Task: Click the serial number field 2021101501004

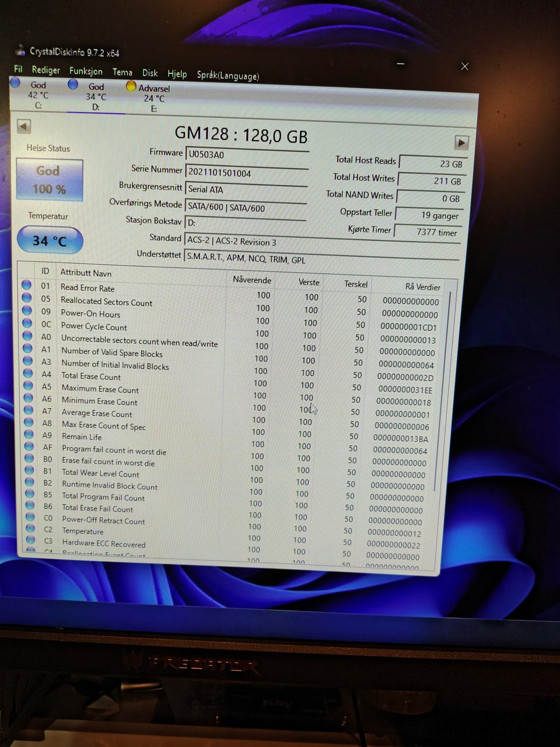Action: (x=246, y=172)
